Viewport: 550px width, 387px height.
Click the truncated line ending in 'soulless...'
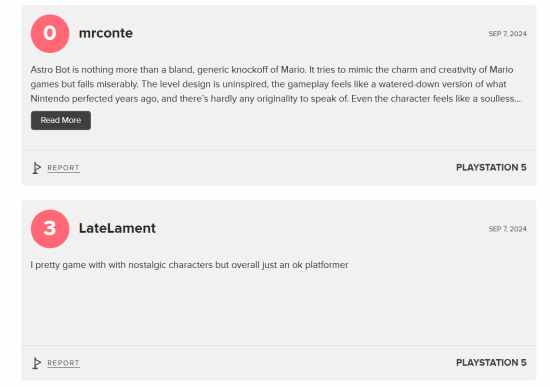(276, 99)
